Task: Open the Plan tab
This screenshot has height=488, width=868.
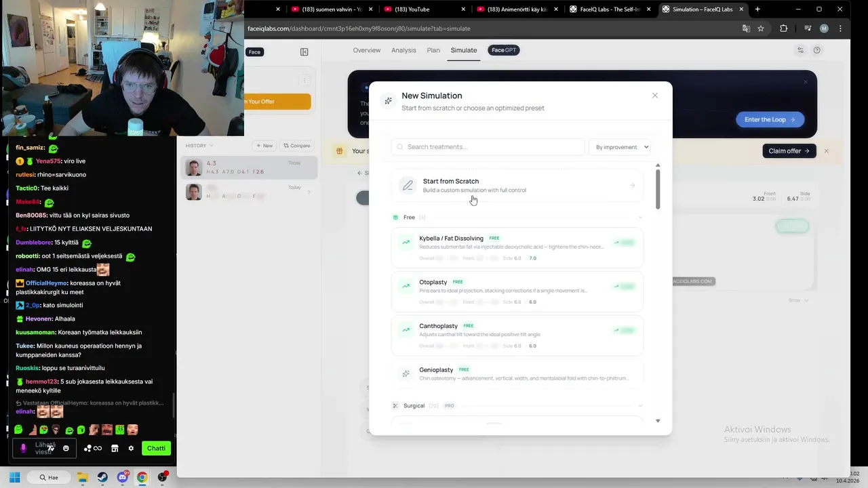Action: [433, 50]
